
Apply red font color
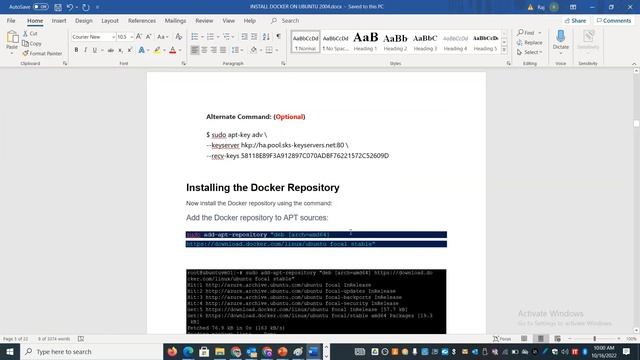click(173, 50)
